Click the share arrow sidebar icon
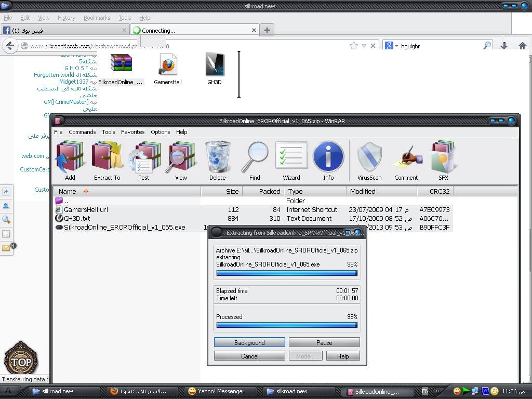Viewport: 532px width, 399px height. pos(6,191)
